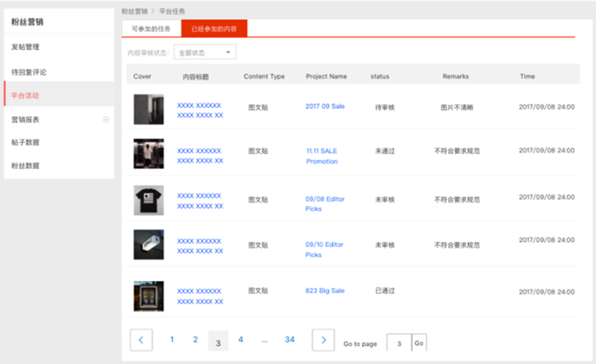Click the Go to page input field
The image size is (596, 364).
click(x=398, y=343)
